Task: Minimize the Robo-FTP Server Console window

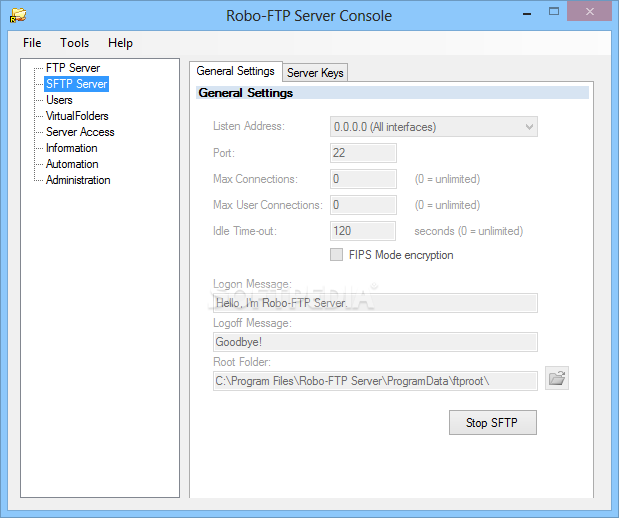Action: (527, 14)
